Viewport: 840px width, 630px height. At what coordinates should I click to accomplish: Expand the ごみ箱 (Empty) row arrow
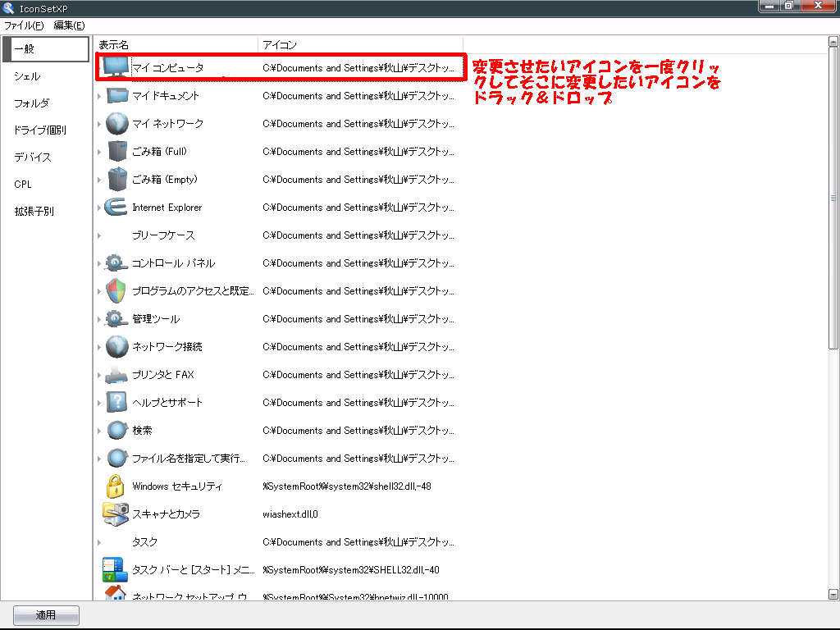(99, 180)
